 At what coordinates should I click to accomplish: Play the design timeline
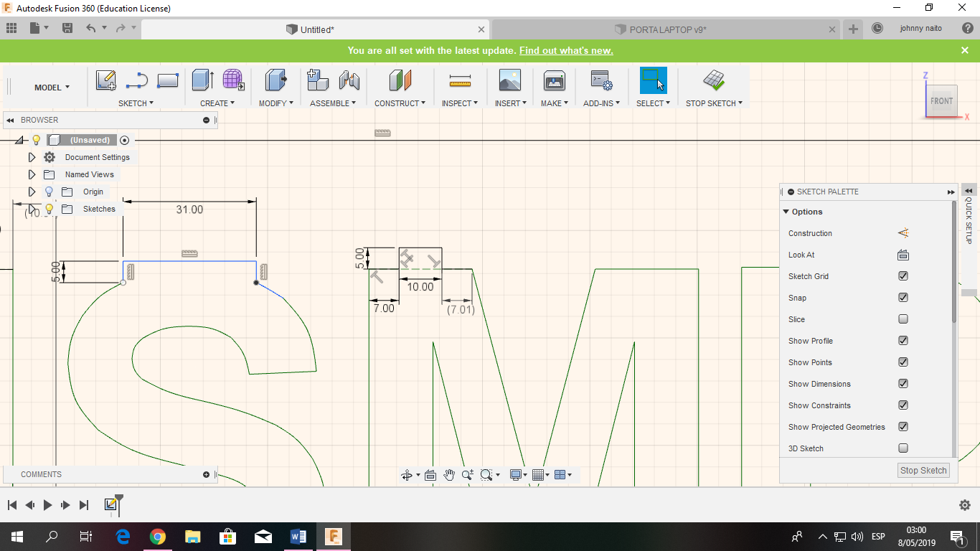[47, 505]
